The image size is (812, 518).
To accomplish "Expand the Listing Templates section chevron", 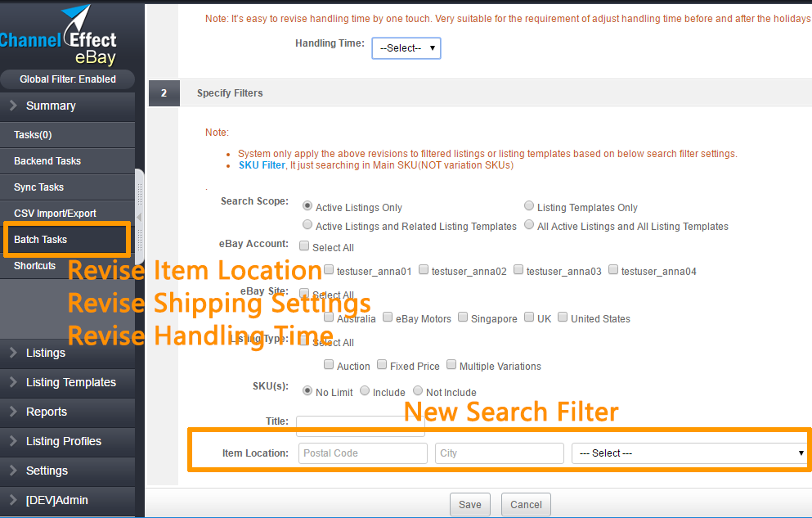I will 13,382.
